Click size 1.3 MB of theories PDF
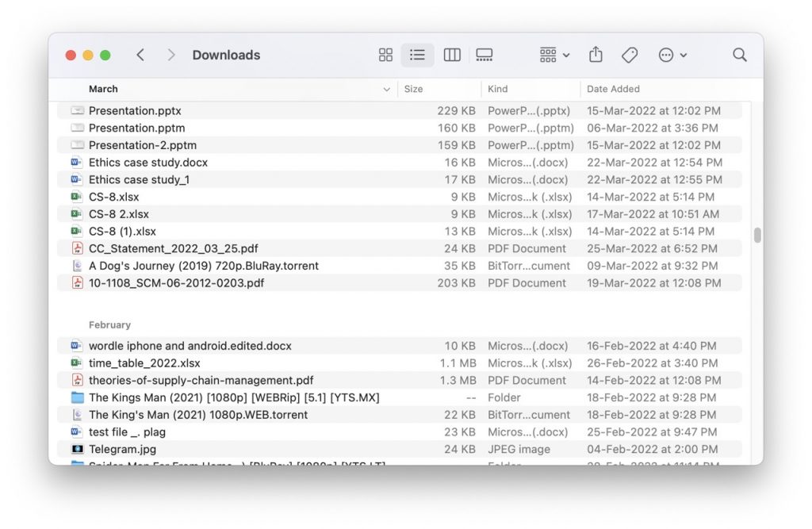The image size is (812, 529). click(x=458, y=381)
